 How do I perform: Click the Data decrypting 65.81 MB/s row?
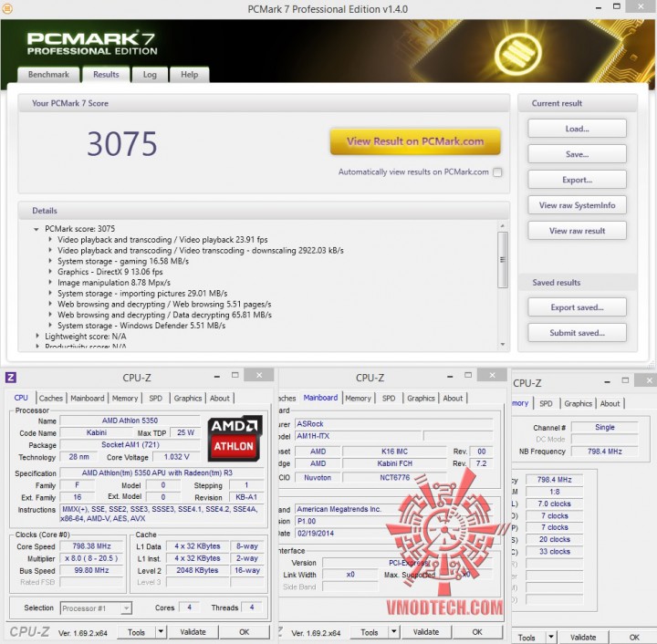tap(164, 315)
